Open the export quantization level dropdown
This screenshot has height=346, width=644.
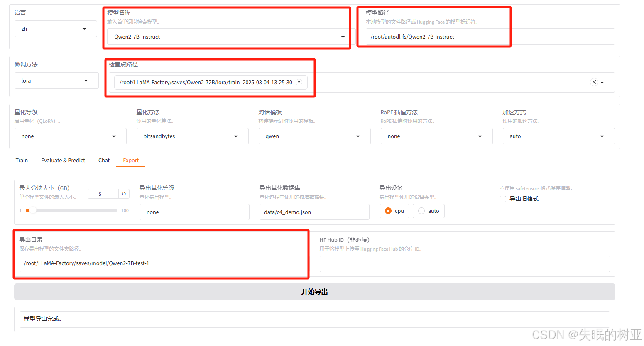click(x=194, y=212)
